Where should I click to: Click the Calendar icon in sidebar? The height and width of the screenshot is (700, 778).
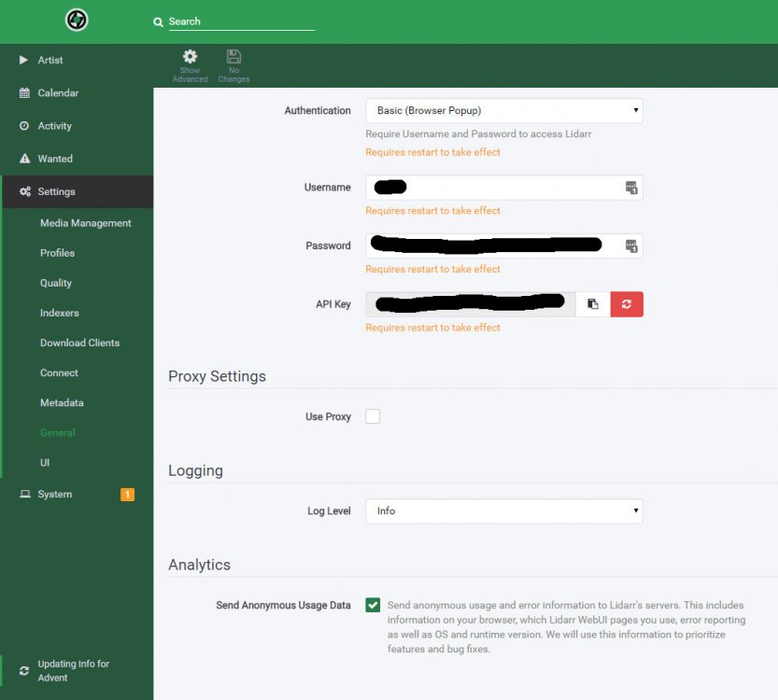pos(24,92)
